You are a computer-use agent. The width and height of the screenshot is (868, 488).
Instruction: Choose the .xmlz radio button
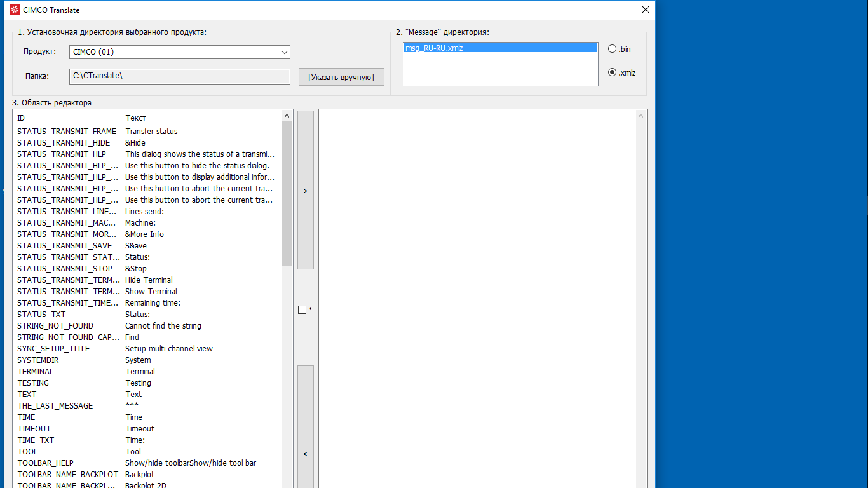[x=613, y=72]
